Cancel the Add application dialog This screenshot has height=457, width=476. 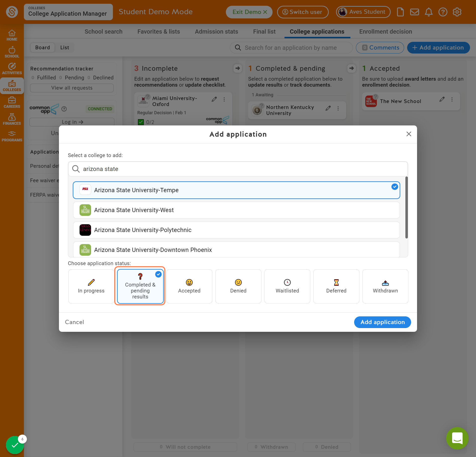pyautogui.click(x=74, y=322)
